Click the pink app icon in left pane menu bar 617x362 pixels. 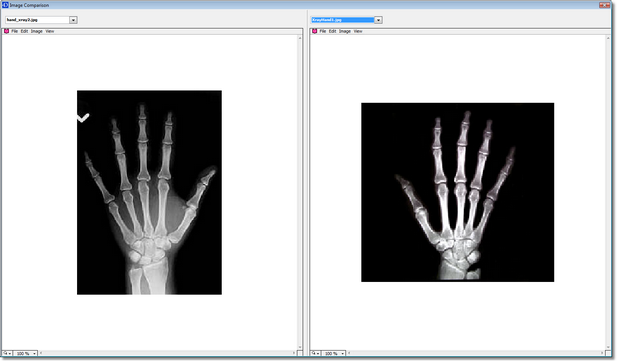(x=6, y=31)
